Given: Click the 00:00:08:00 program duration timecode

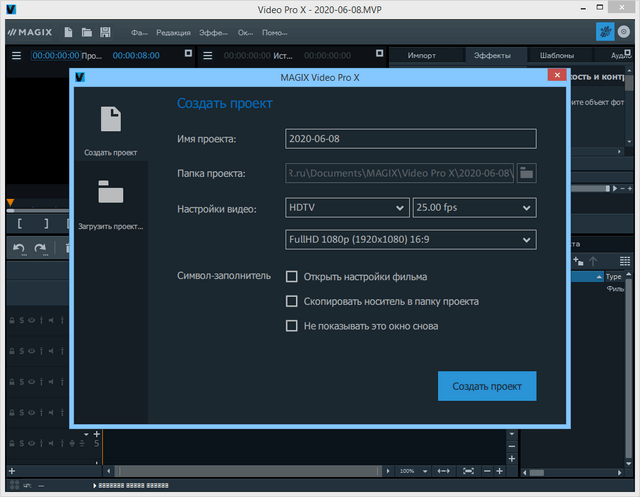Looking at the screenshot, I should [x=136, y=55].
